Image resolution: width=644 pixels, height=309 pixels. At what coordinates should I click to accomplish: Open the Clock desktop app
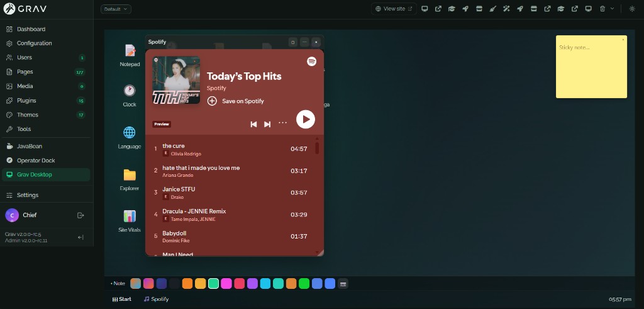coord(130,95)
